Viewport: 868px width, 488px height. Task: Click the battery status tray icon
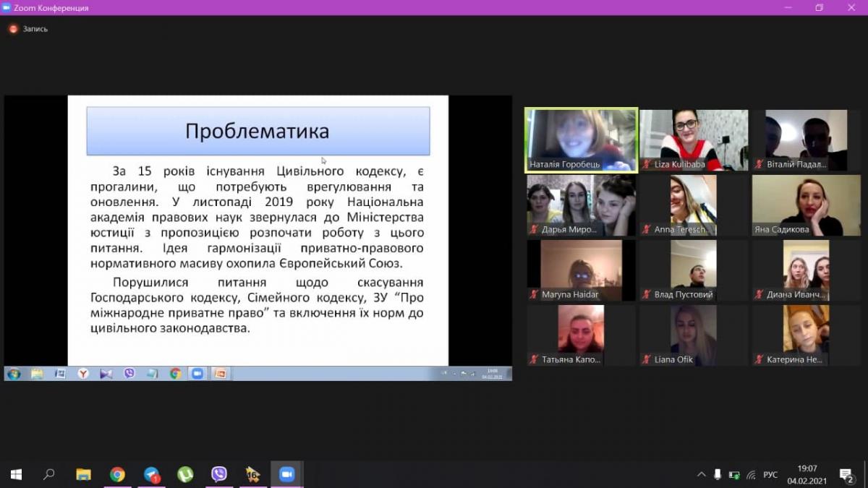734,475
